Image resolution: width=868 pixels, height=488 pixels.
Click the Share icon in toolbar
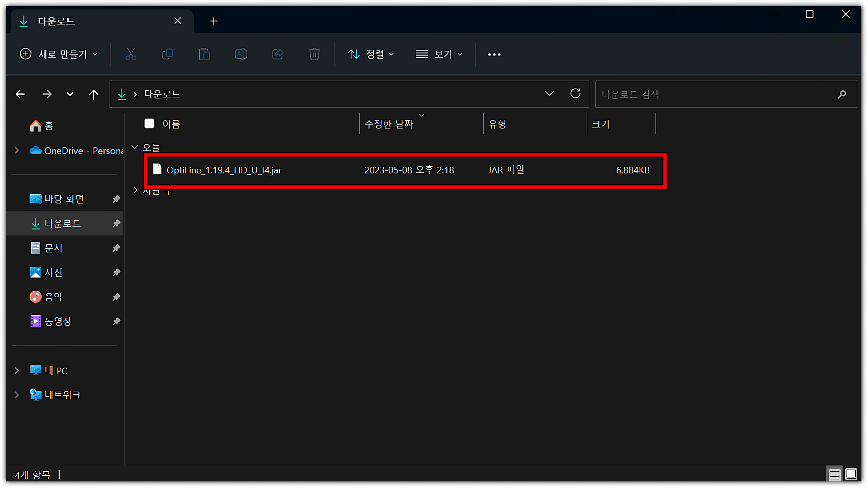[x=278, y=54]
